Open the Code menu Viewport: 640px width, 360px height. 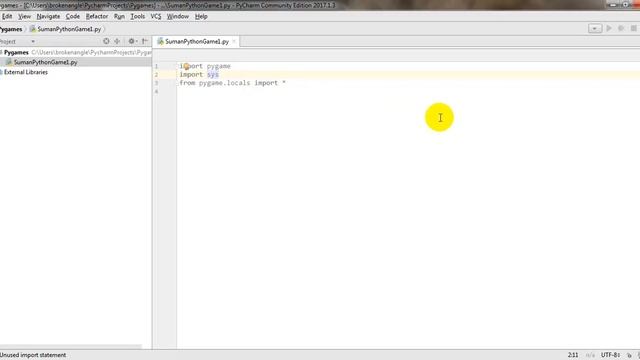coord(73,16)
